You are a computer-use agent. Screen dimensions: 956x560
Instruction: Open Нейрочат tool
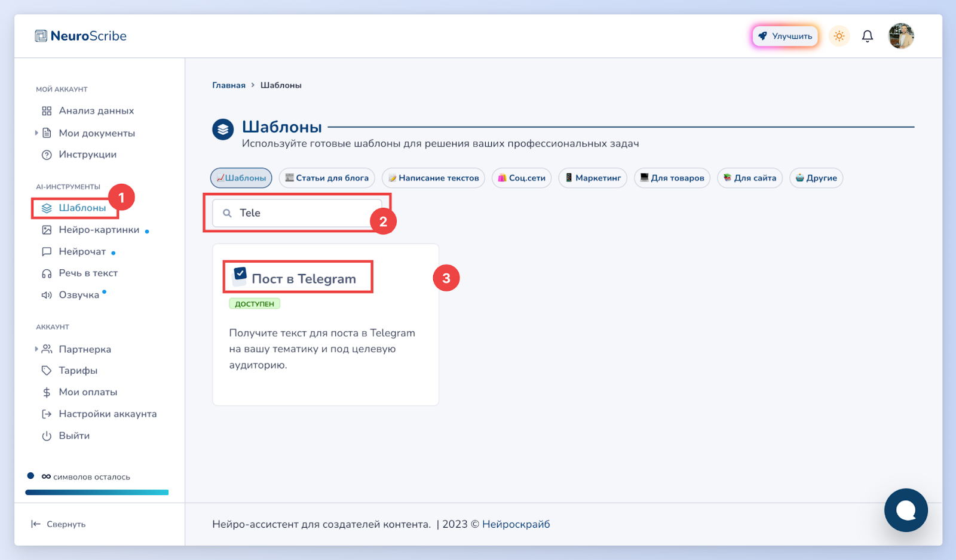point(82,252)
